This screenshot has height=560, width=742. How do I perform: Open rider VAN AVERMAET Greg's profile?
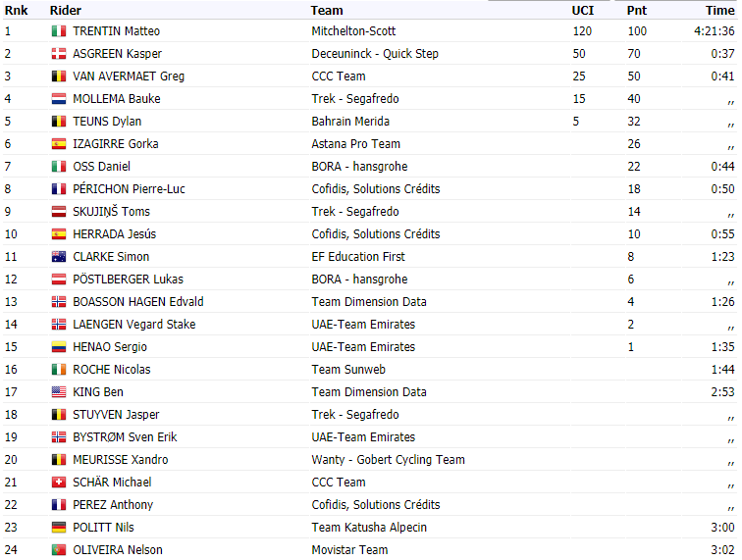click(x=128, y=76)
